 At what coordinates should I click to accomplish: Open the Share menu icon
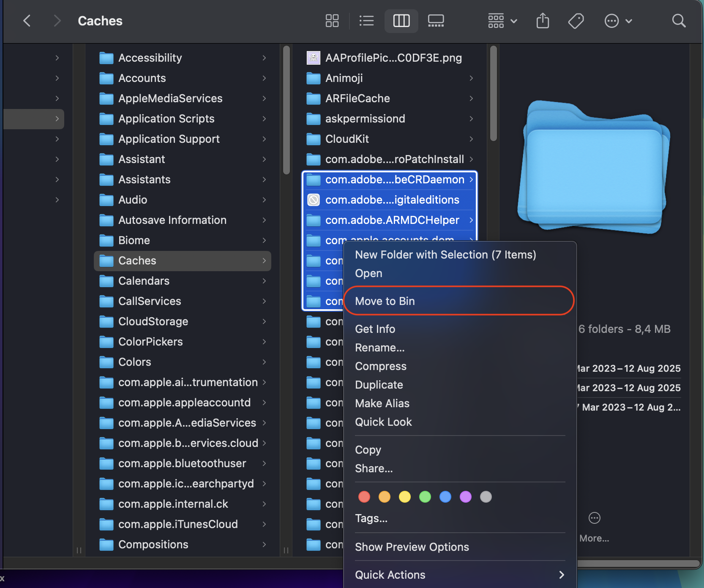(543, 21)
